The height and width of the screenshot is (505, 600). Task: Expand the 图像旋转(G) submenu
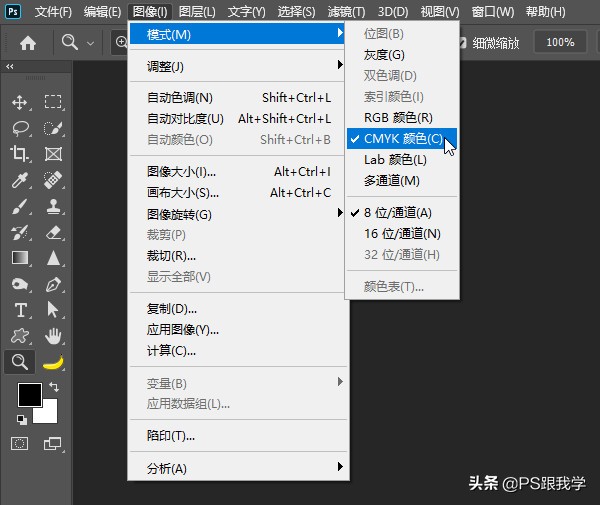[x=237, y=214]
